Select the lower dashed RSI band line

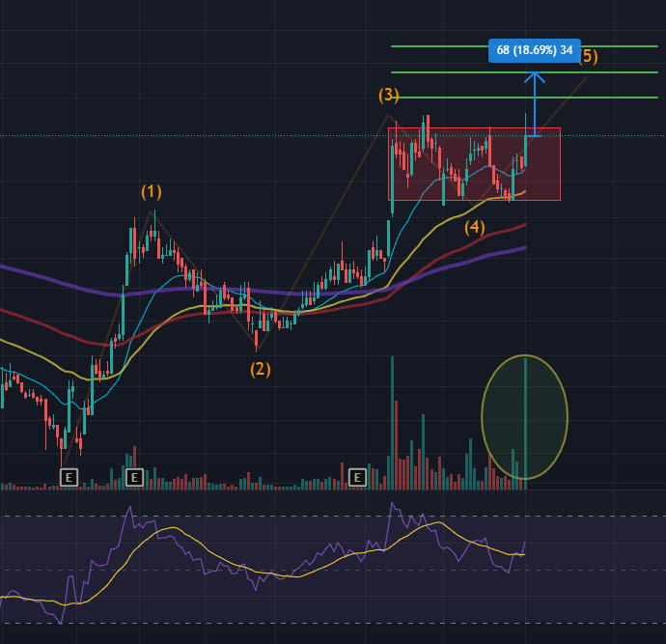[x=333, y=623]
